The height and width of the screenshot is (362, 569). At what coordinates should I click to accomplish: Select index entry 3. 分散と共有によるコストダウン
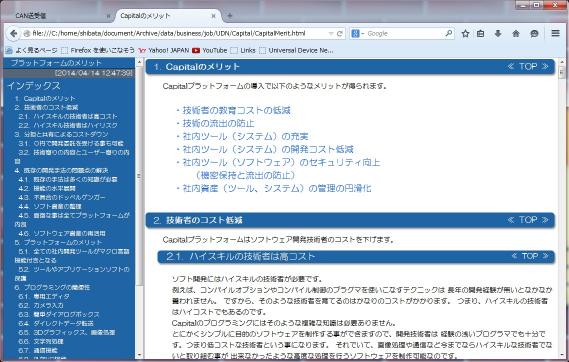click(61, 134)
